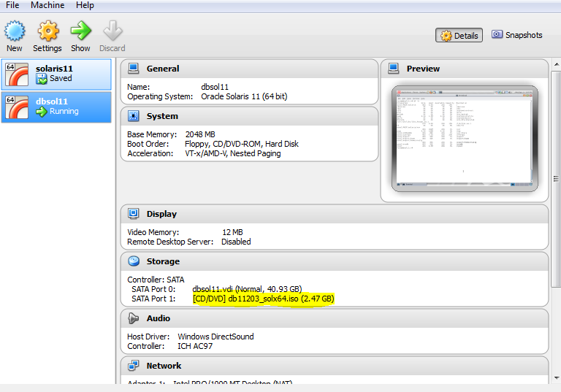Click VT-x/AMD-V, Nested Paging text
Screen dimensions: 561x392
click(232, 153)
